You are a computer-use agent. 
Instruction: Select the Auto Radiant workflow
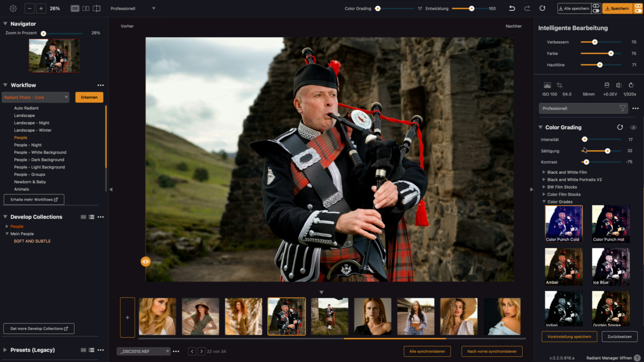point(26,108)
